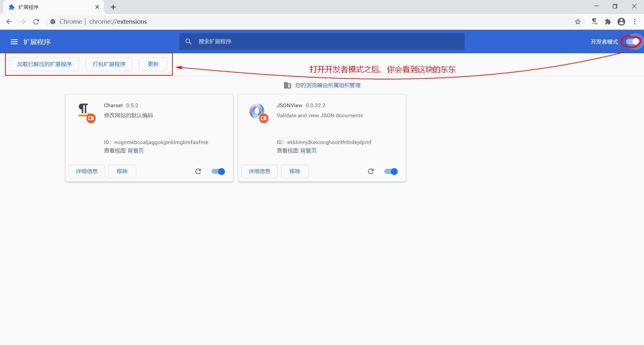This screenshot has width=644, height=345.
Task: Open Charset 背景页 link
Action: pos(136,151)
